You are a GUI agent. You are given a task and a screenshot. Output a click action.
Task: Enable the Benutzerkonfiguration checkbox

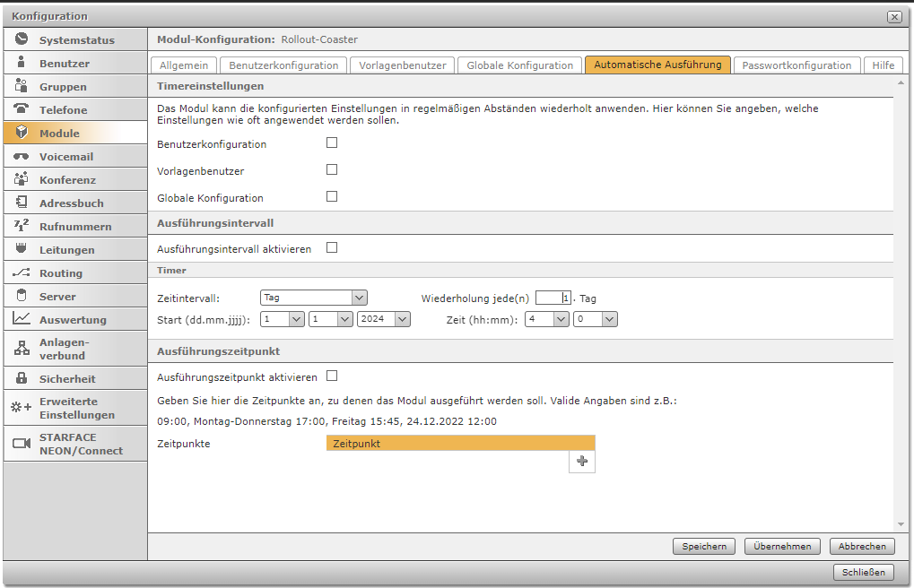(332, 143)
